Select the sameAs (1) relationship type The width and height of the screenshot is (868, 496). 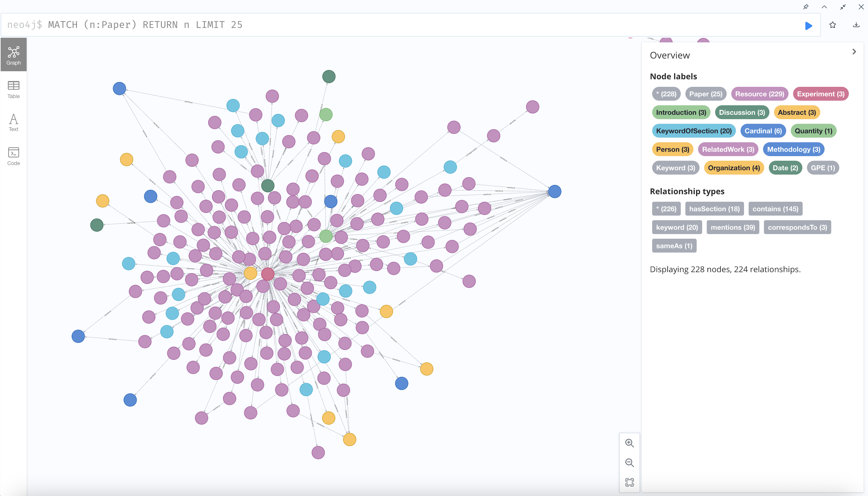point(674,246)
